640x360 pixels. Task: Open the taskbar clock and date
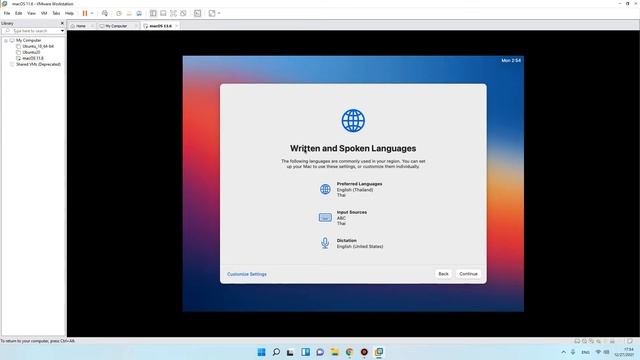pyautogui.click(x=624, y=352)
